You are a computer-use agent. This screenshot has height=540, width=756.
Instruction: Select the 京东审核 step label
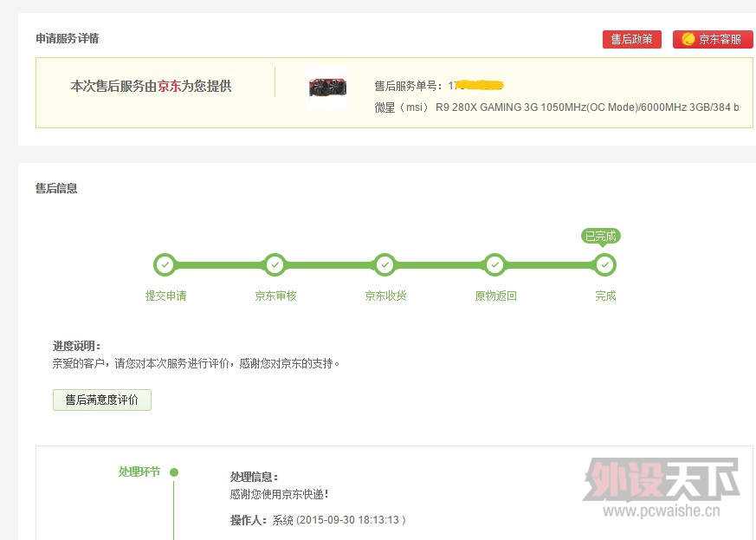pyautogui.click(x=275, y=296)
